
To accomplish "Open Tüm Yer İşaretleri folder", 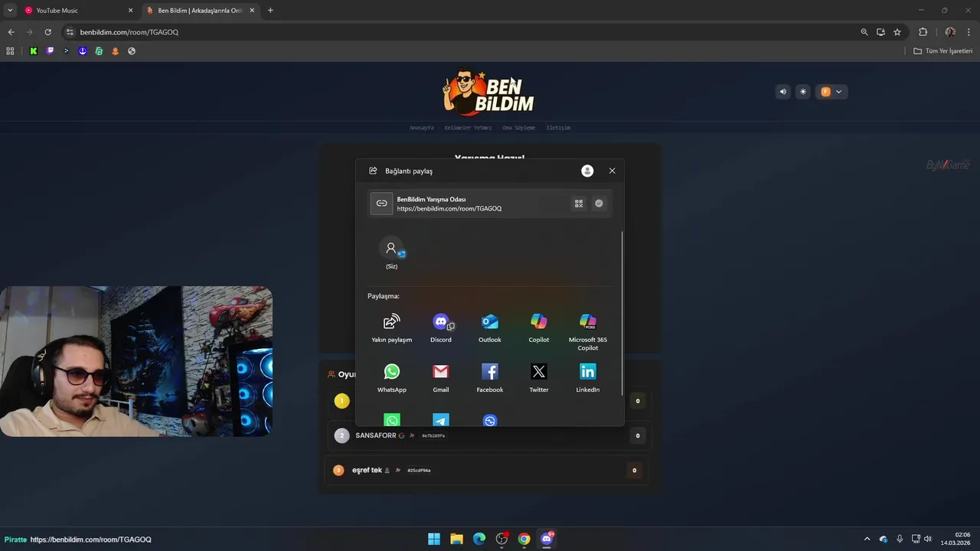I will [x=942, y=51].
